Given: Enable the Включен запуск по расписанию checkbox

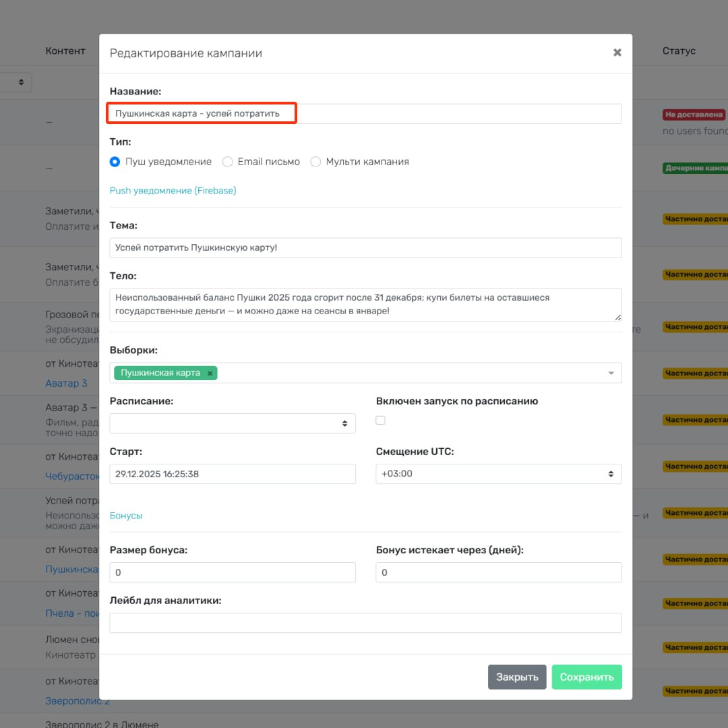Looking at the screenshot, I should [x=380, y=420].
